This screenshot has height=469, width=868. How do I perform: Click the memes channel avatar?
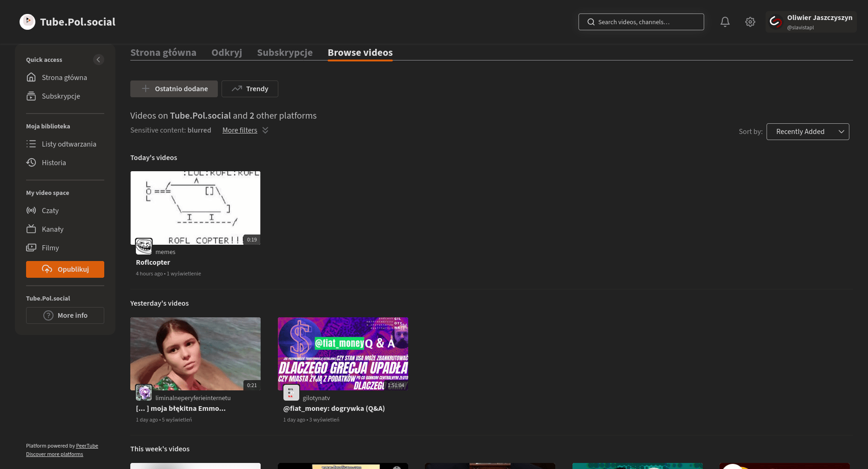pyautogui.click(x=144, y=246)
